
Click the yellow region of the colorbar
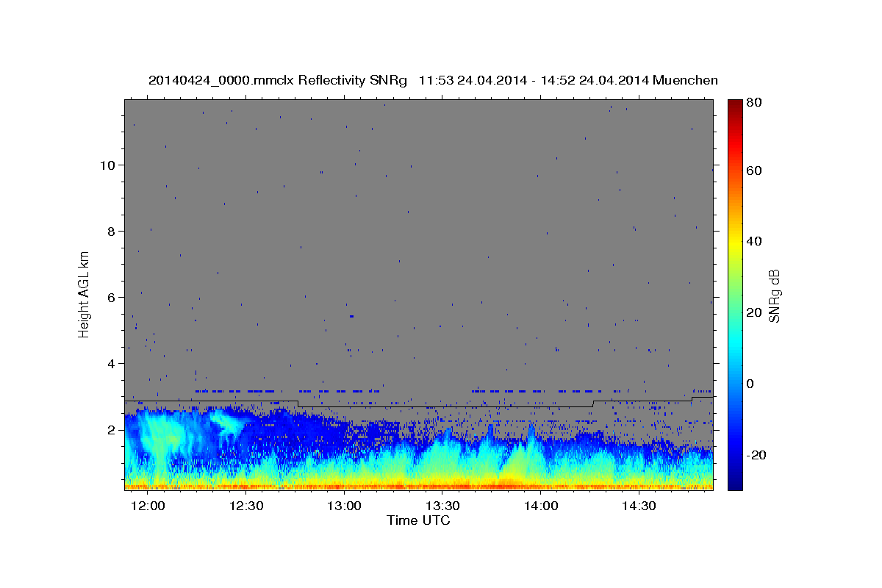coord(735,243)
